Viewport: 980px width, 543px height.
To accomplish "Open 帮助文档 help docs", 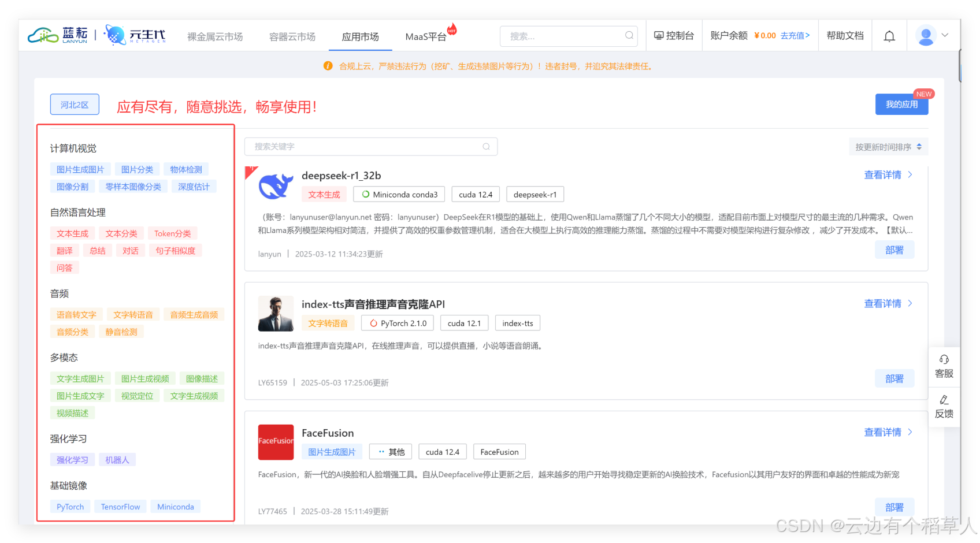I will (x=845, y=36).
